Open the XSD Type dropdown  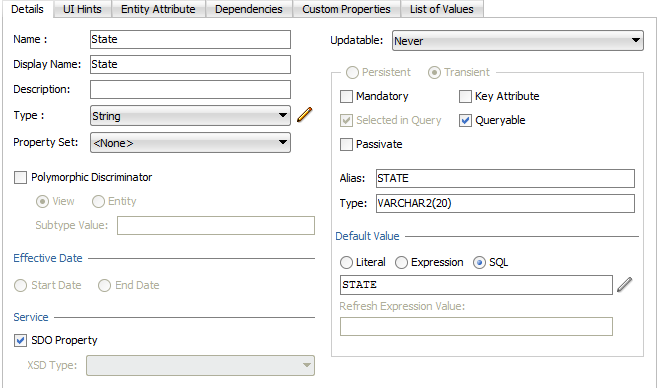coord(200,365)
